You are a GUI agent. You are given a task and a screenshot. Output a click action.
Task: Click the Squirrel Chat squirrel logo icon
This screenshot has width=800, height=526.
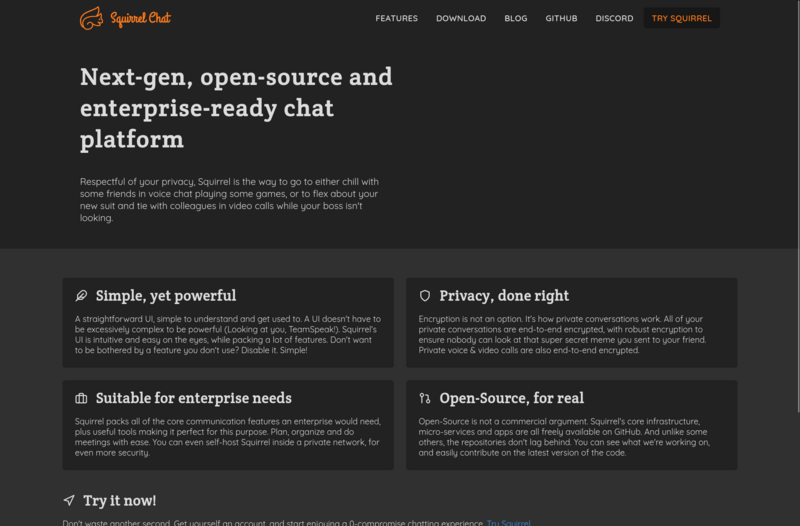coord(91,18)
